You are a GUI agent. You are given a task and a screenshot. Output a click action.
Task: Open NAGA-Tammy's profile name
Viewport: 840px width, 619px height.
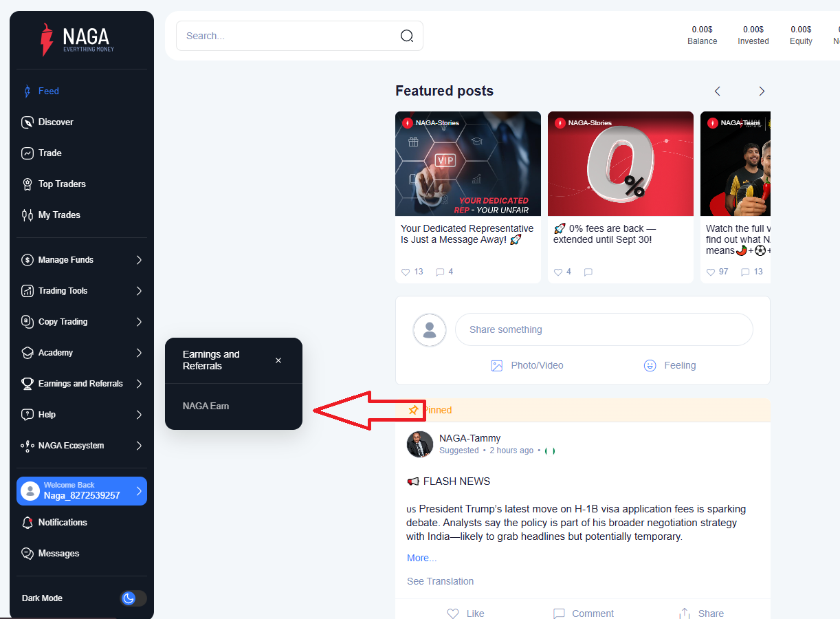pyautogui.click(x=469, y=438)
